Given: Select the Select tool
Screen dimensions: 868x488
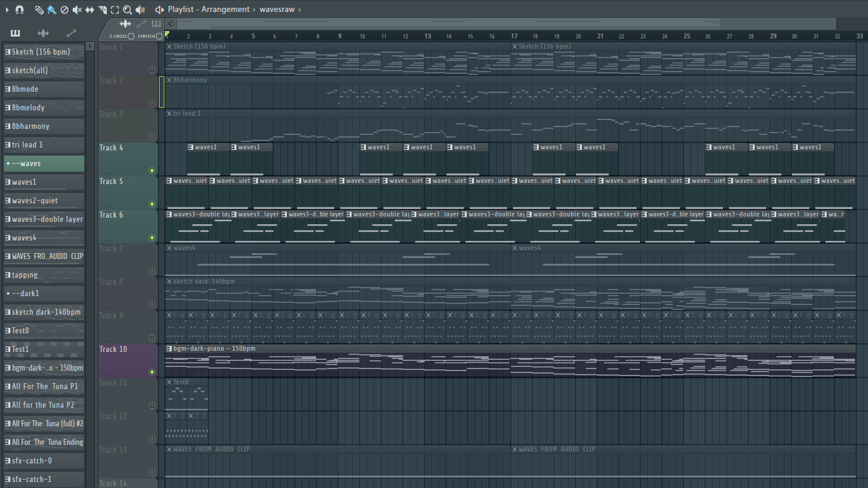Looking at the screenshot, I should coord(115,10).
